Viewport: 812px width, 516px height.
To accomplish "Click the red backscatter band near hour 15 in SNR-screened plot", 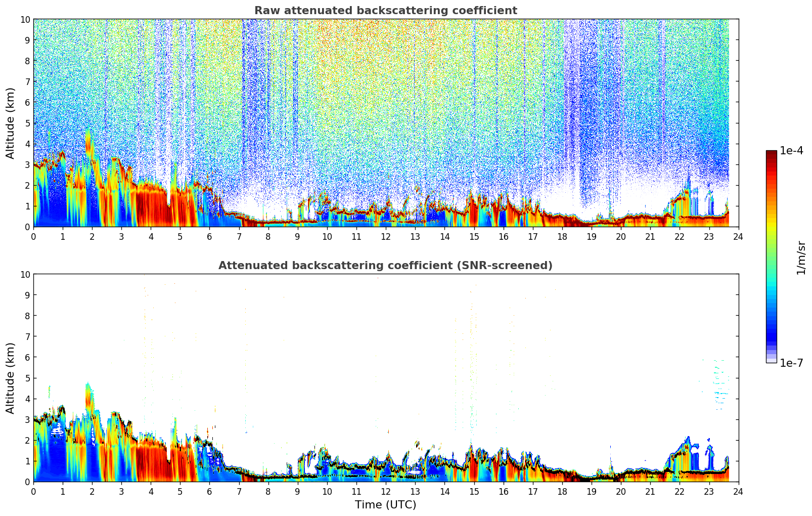I will [473, 466].
